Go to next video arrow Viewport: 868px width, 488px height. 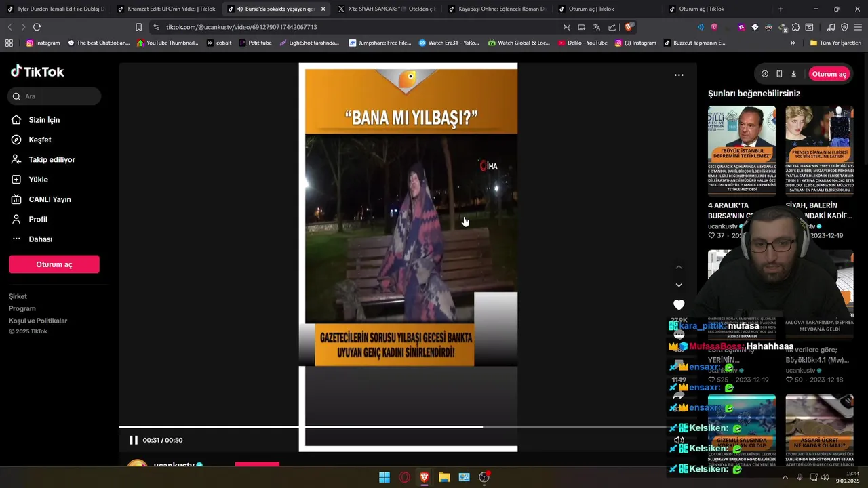(679, 285)
